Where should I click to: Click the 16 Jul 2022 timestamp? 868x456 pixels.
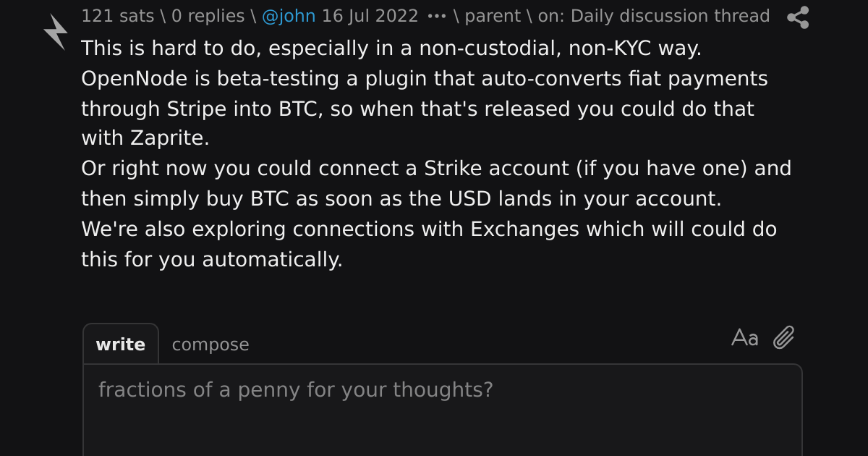(x=370, y=16)
